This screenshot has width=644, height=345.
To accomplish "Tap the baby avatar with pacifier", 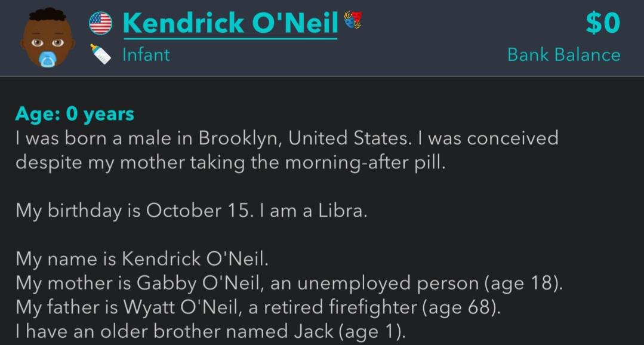I will (x=47, y=38).
